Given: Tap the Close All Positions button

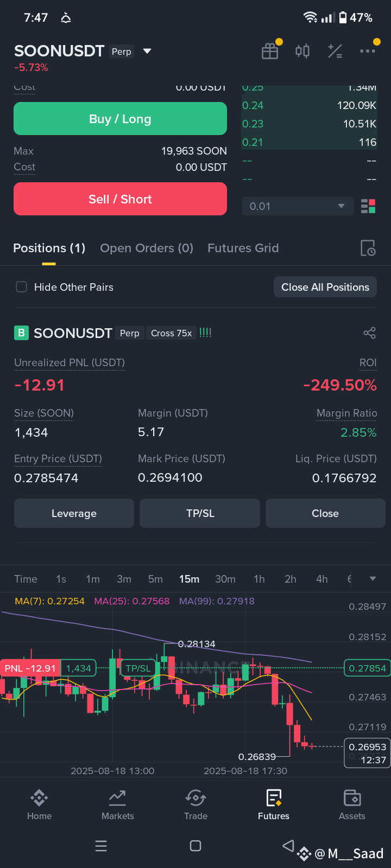Looking at the screenshot, I should [x=325, y=287].
